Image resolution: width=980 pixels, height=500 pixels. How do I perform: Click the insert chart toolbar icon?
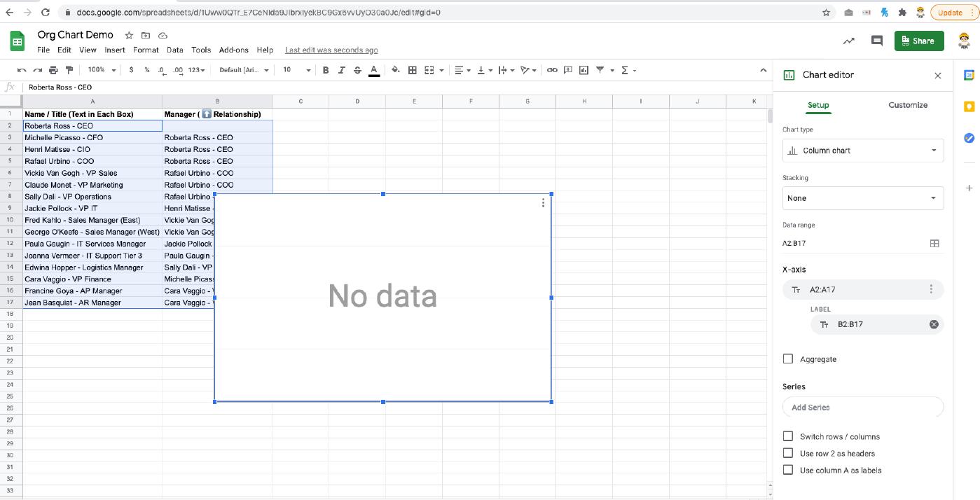584,70
